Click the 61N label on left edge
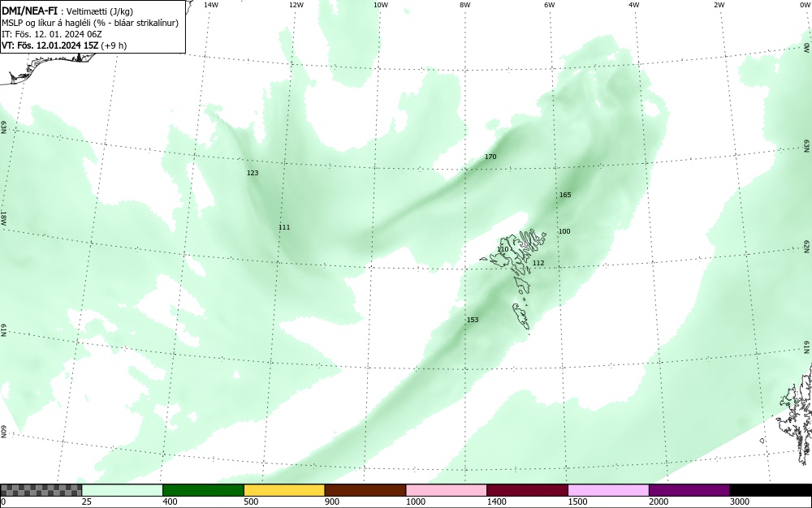 (3, 331)
